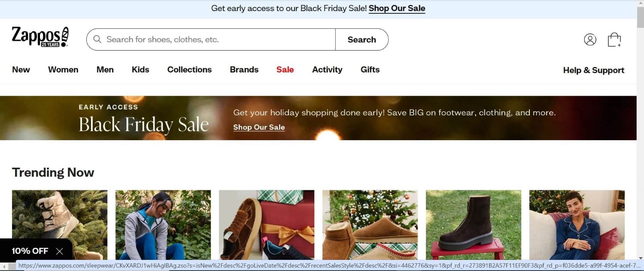Open the brown zip boot trending thumbnail
This screenshot has height=271, width=644.
pos(473,225)
